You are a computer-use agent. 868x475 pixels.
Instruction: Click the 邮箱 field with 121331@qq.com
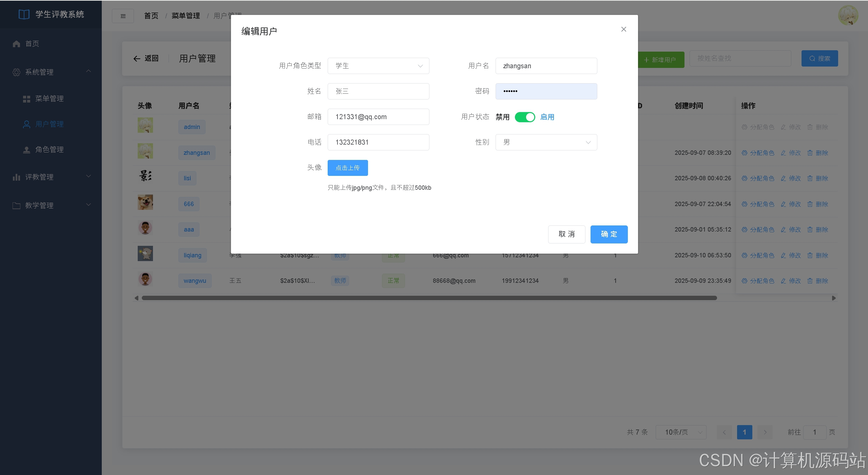(x=378, y=117)
